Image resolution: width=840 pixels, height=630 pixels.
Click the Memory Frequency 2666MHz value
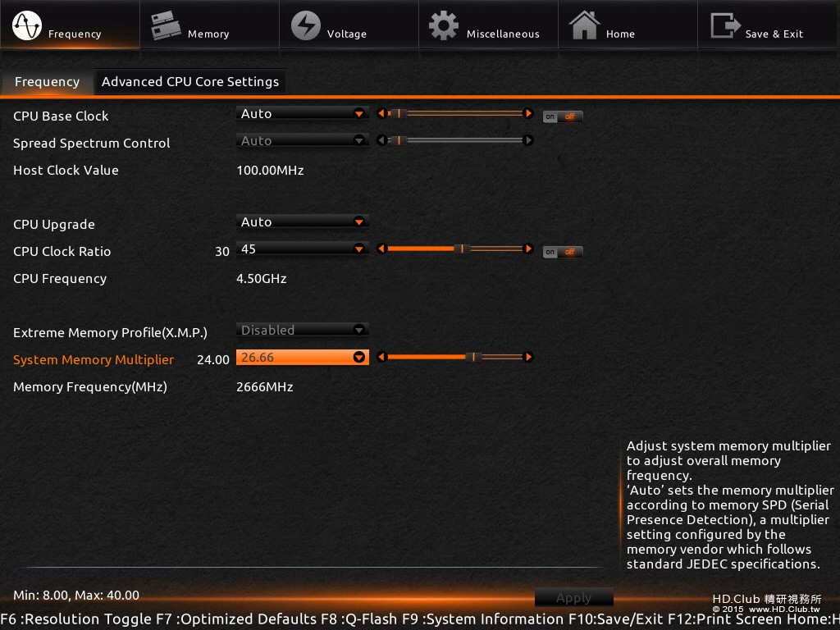[265, 387]
